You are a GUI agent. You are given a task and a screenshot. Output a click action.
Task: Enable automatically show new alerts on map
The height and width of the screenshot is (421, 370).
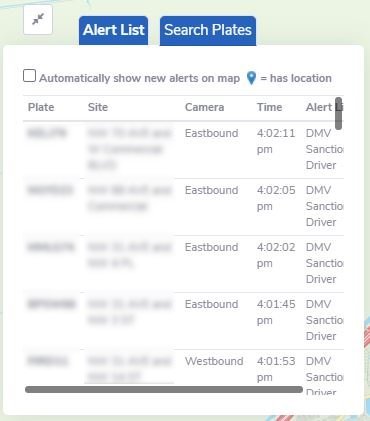[29, 76]
